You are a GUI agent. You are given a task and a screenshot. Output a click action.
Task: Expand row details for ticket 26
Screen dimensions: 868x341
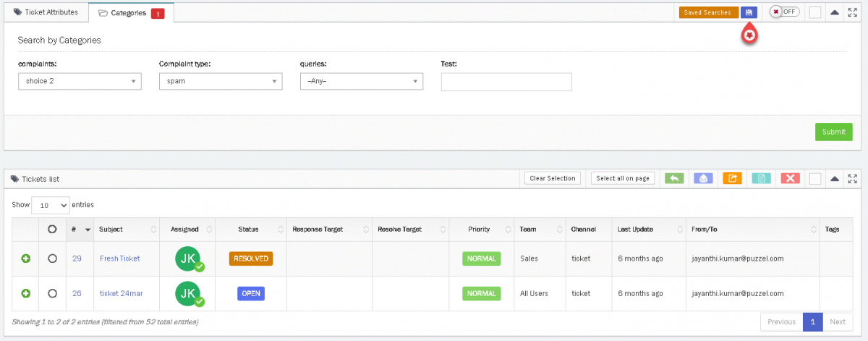click(25, 293)
